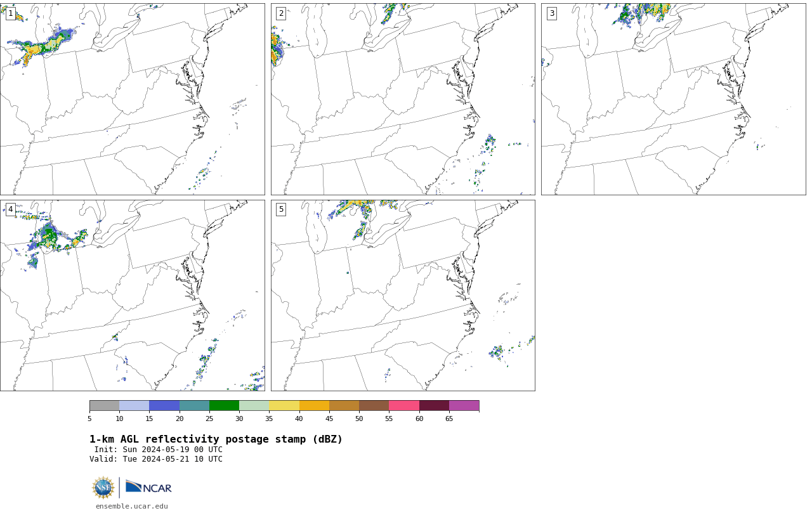Click the number 4 label in fourth panel
The image size is (812, 513).
click(11, 209)
